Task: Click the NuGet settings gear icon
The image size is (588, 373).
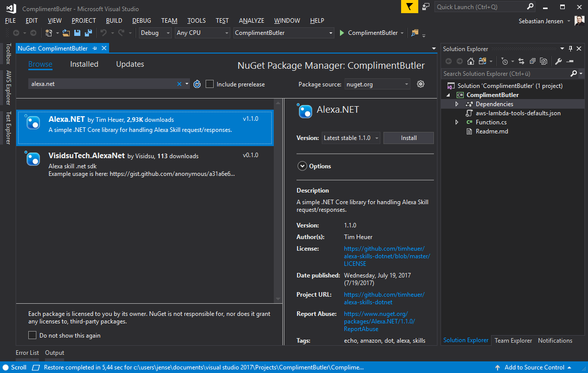Action: point(420,84)
